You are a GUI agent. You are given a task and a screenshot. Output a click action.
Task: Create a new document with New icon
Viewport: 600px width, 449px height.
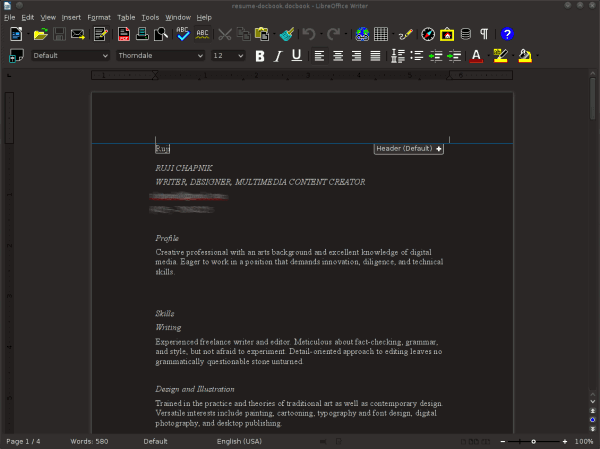(x=16, y=34)
